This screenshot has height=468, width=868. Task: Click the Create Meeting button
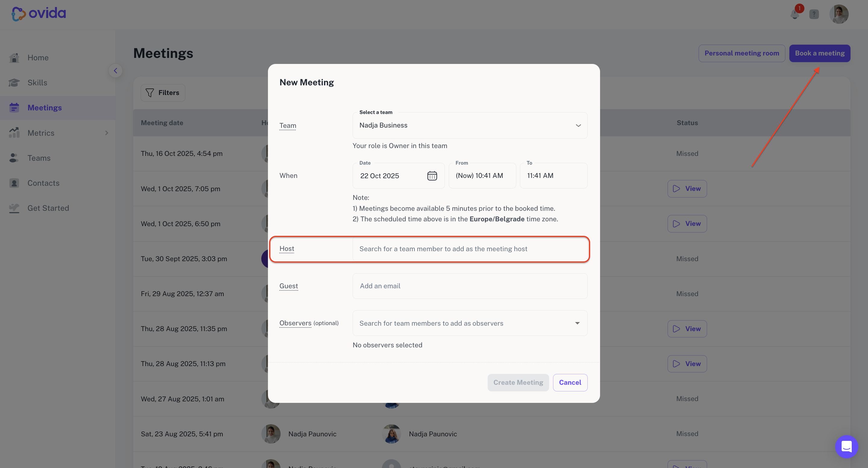click(x=518, y=382)
